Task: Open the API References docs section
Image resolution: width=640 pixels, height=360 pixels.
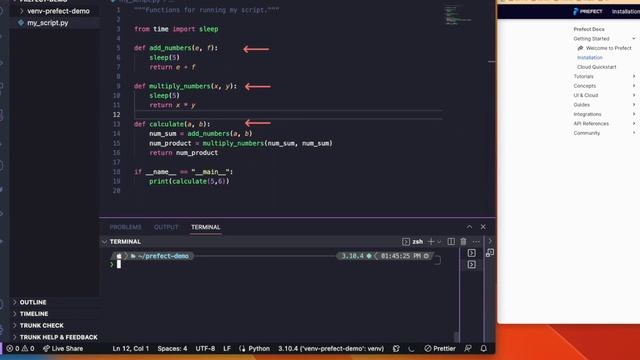Action: click(591, 124)
